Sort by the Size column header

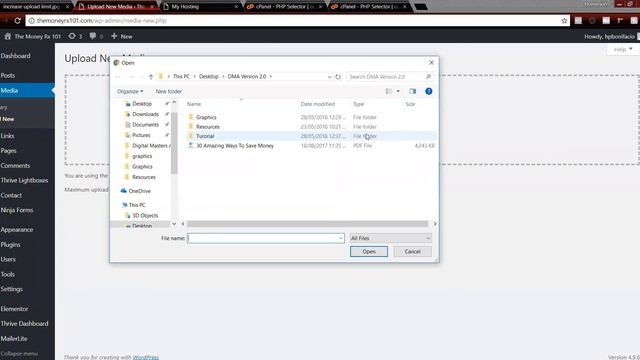(x=410, y=104)
